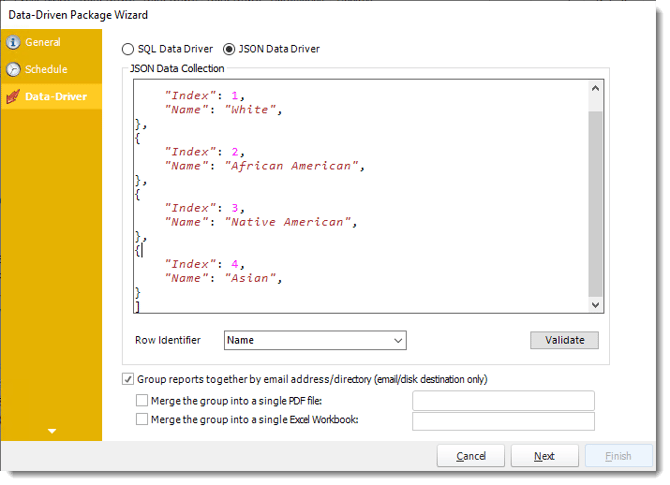Click the Data-Driven Package Wizard title
This screenshot has height=485, width=670.
78,15
